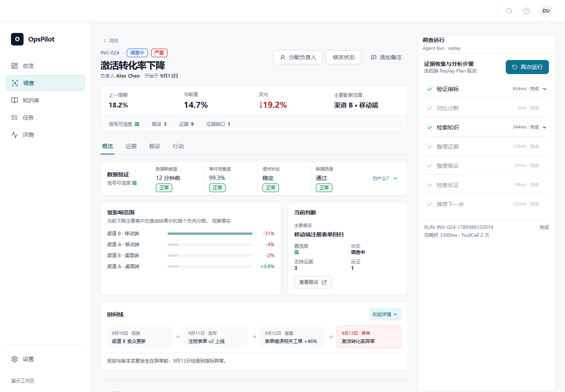Click the check icon for 检查反证
The height and width of the screenshot is (392, 565).
[x=430, y=185]
